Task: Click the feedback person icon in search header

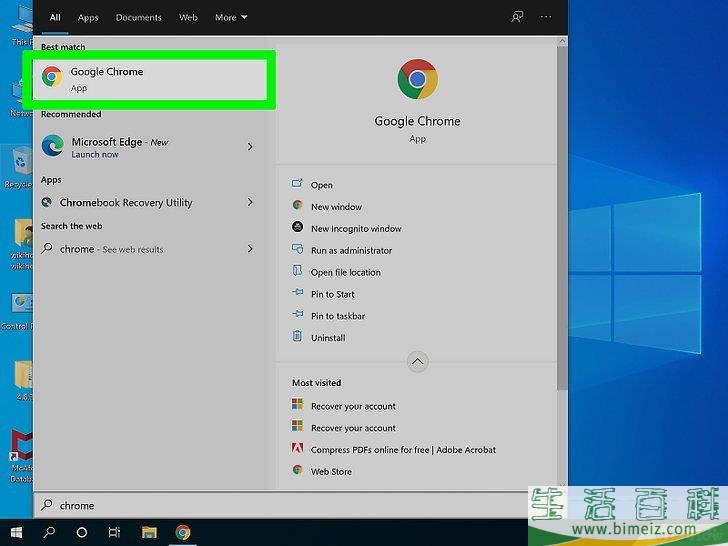Action: 517,17
